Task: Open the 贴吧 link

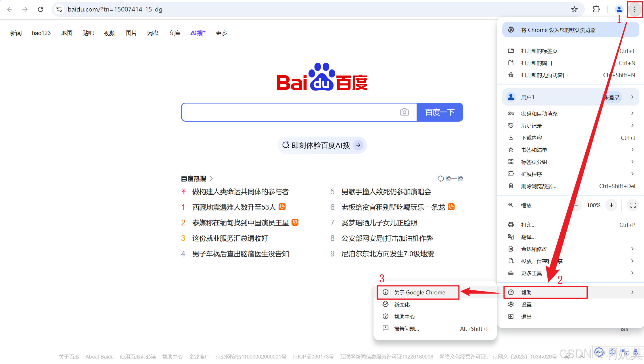Action: coord(88,33)
